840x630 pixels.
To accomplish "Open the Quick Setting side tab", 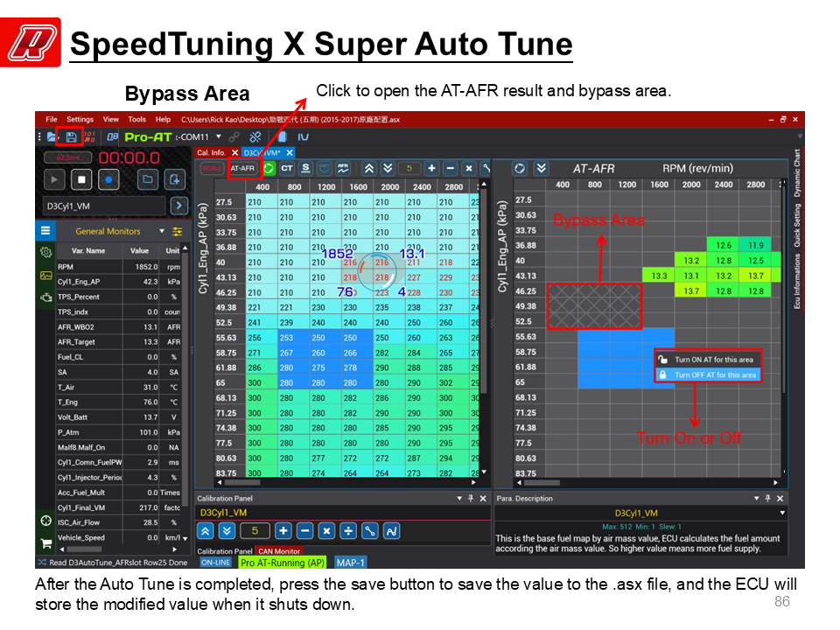I will tap(797, 225).
